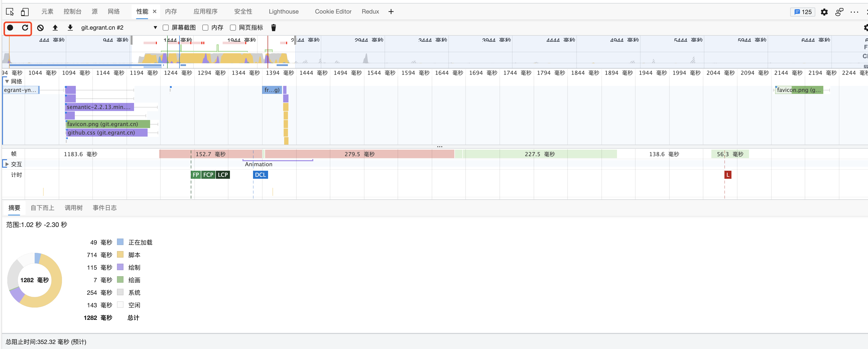Screen dimensions: 868x349
Task: Load a profile with upload icon
Action: (55, 28)
